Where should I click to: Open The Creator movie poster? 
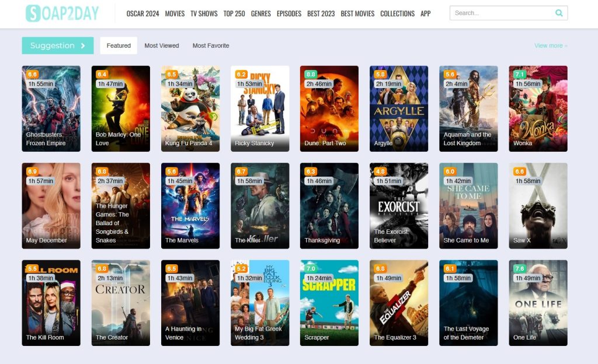click(x=121, y=303)
